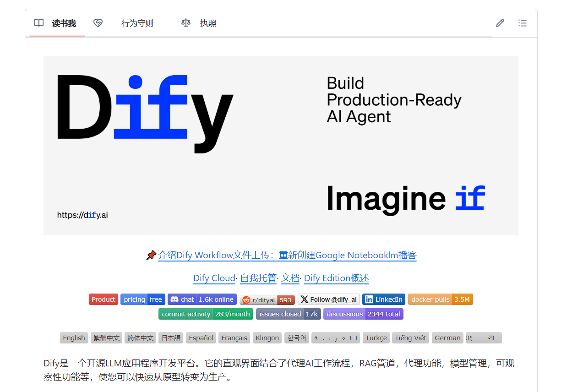Click the pushpin emoji before the announcement
This screenshot has width=572, height=392.
click(x=151, y=256)
